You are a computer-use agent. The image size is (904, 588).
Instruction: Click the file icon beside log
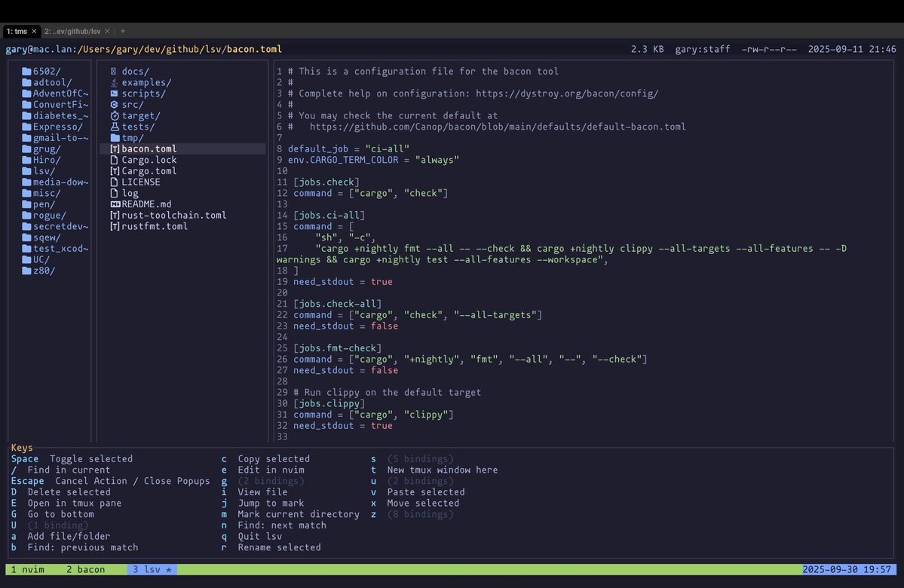point(114,193)
